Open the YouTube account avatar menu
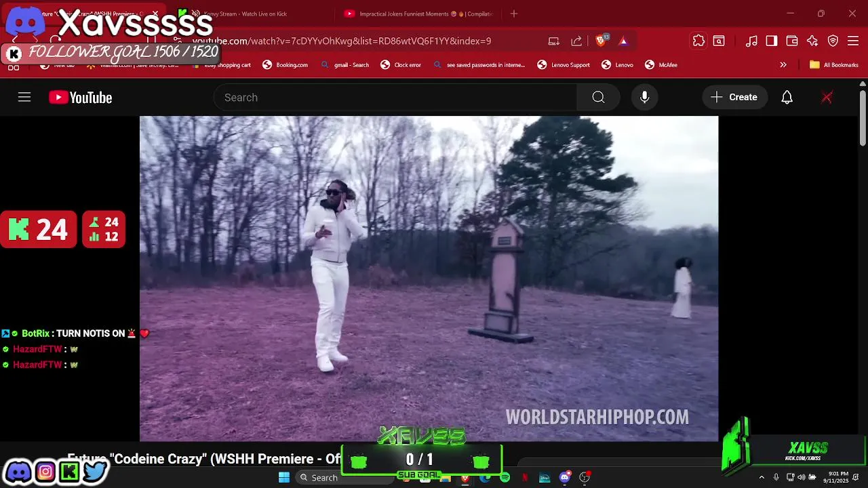The width and height of the screenshot is (868, 488). tap(827, 98)
